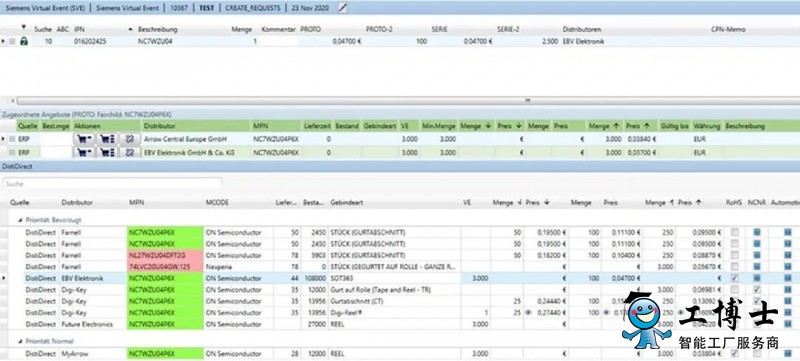This screenshot has width=800, height=361.
Task: Click 'Gebindeart' column header in DistiDirect table
Action: [346, 202]
